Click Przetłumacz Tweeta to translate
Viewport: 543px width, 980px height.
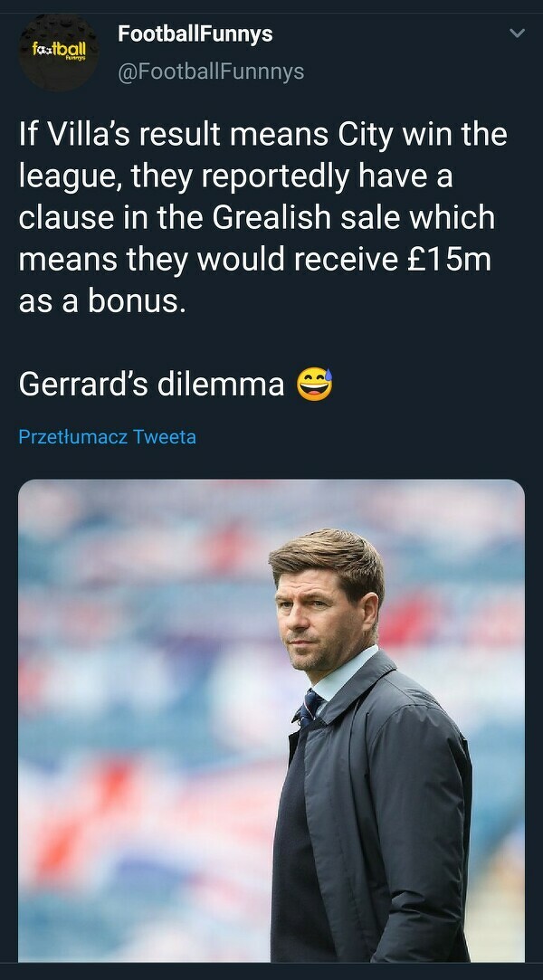tap(107, 437)
